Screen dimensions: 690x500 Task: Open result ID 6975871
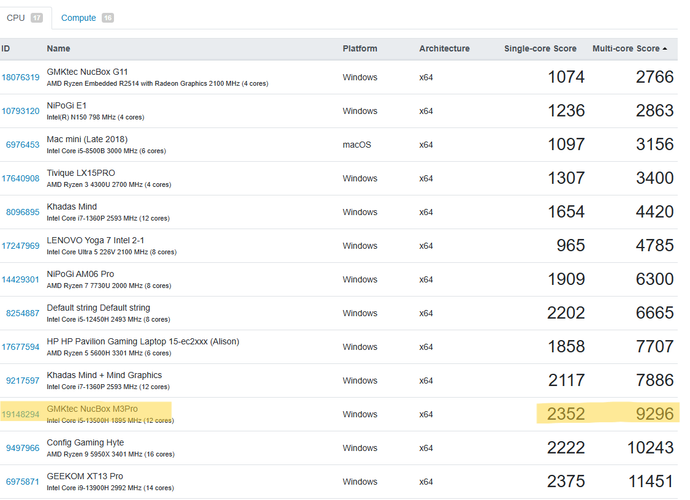pos(22,482)
